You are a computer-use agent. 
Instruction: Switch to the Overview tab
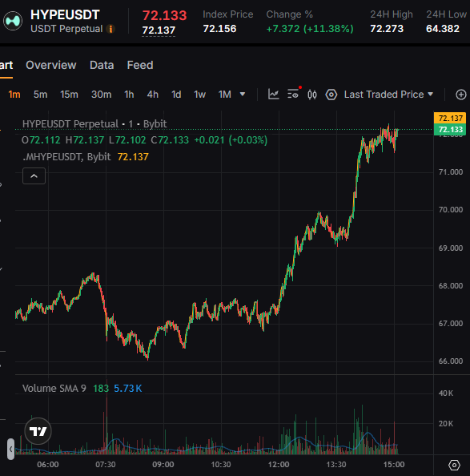point(51,65)
